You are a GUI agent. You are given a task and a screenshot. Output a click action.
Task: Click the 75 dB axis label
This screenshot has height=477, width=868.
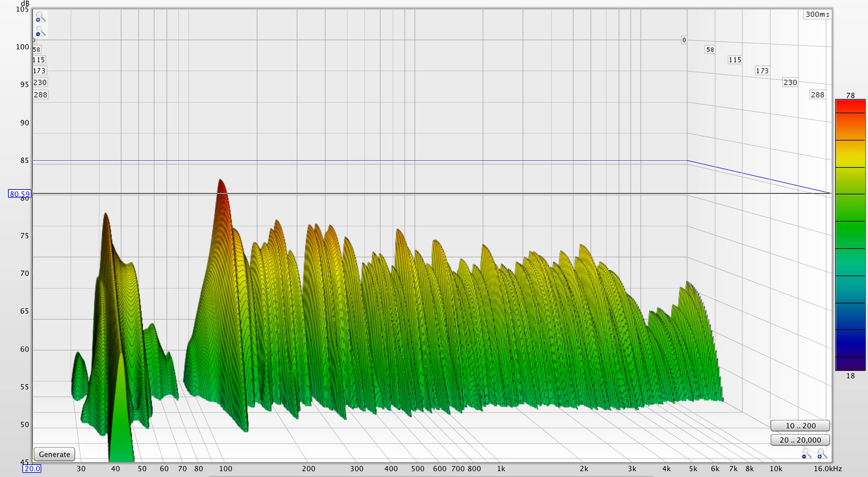24,236
